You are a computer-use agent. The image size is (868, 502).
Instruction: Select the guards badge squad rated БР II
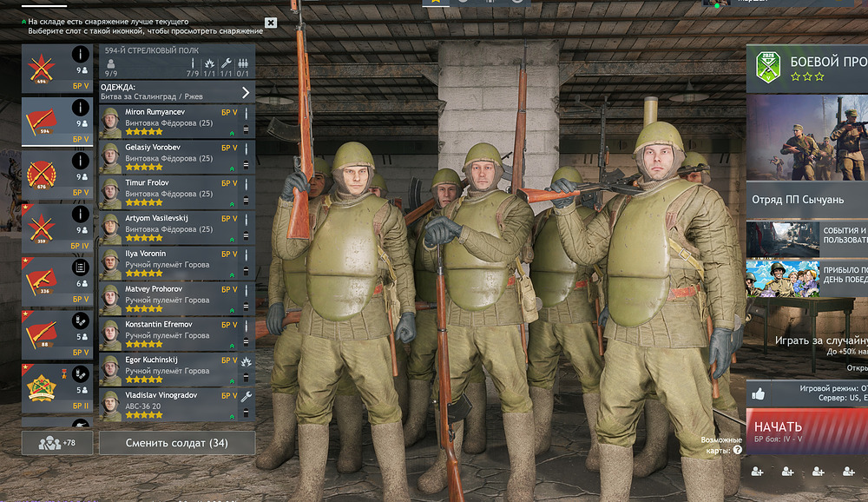(x=57, y=388)
